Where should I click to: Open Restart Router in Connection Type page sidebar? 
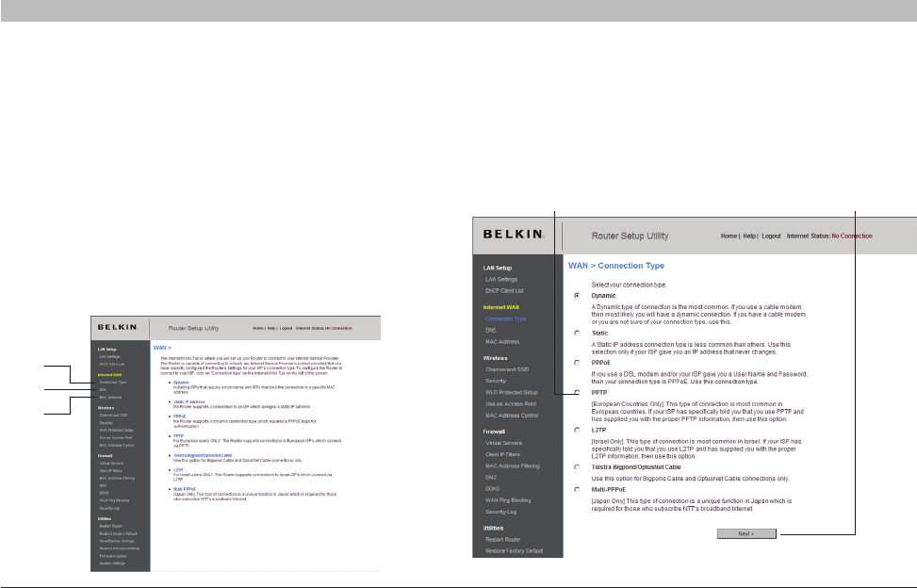503,540
